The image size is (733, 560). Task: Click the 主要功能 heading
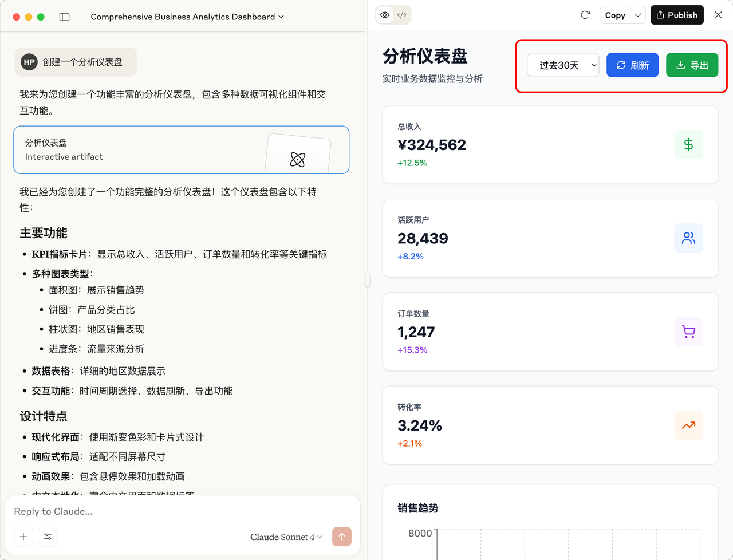pyautogui.click(x=44, y=233)
